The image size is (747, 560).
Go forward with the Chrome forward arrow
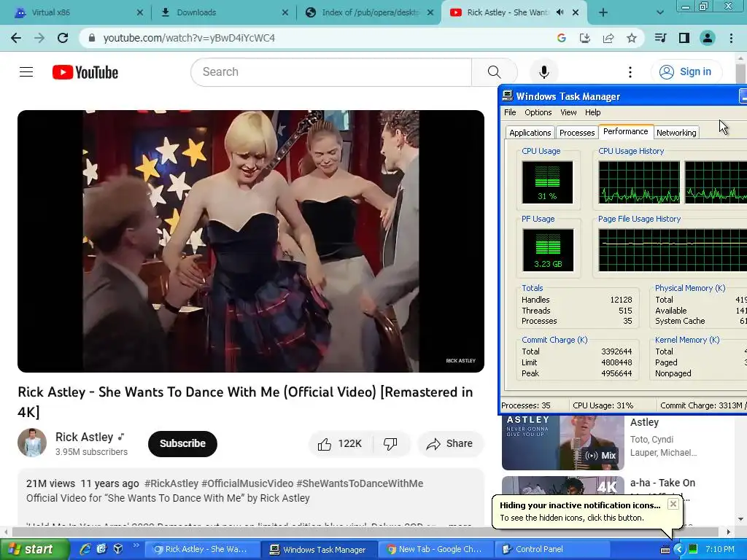coord(39,38)
